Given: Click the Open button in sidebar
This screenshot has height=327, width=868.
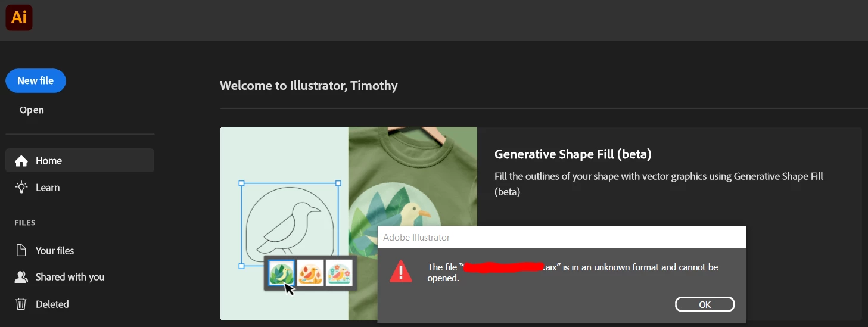Looking at the screenshot, I should [32, 110].
